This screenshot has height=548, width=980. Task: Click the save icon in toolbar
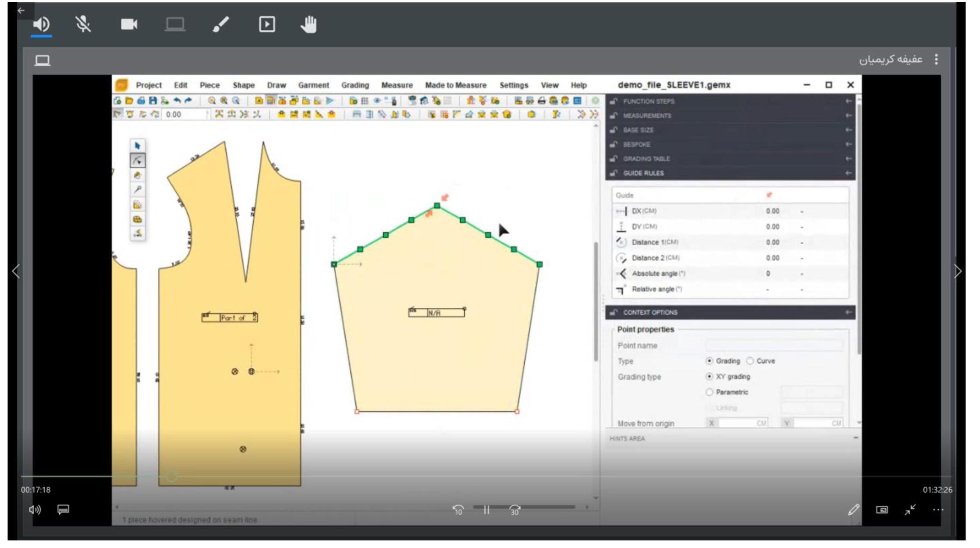[x=153, y=101]
